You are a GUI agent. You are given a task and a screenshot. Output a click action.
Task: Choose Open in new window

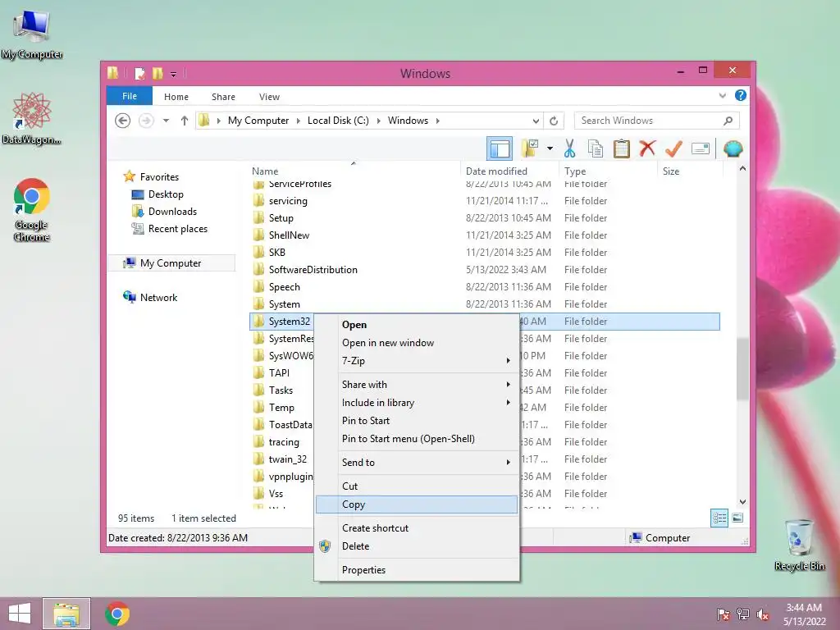click(416, 343)
